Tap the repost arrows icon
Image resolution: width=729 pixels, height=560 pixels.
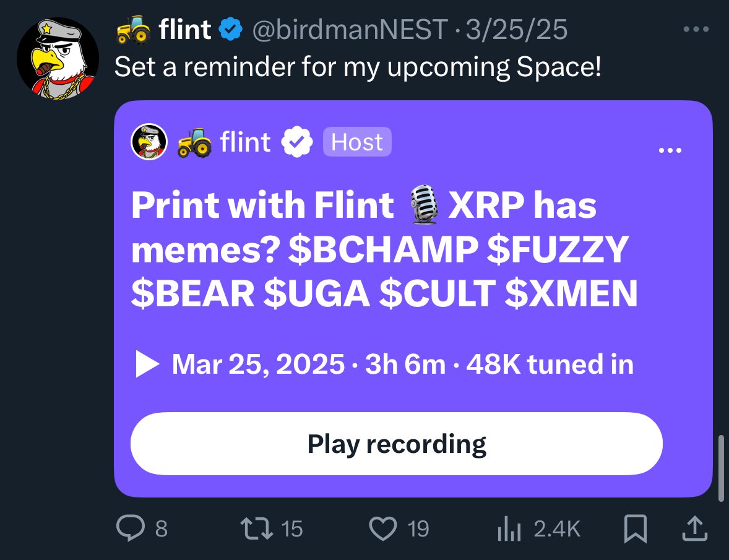[256, 529]
